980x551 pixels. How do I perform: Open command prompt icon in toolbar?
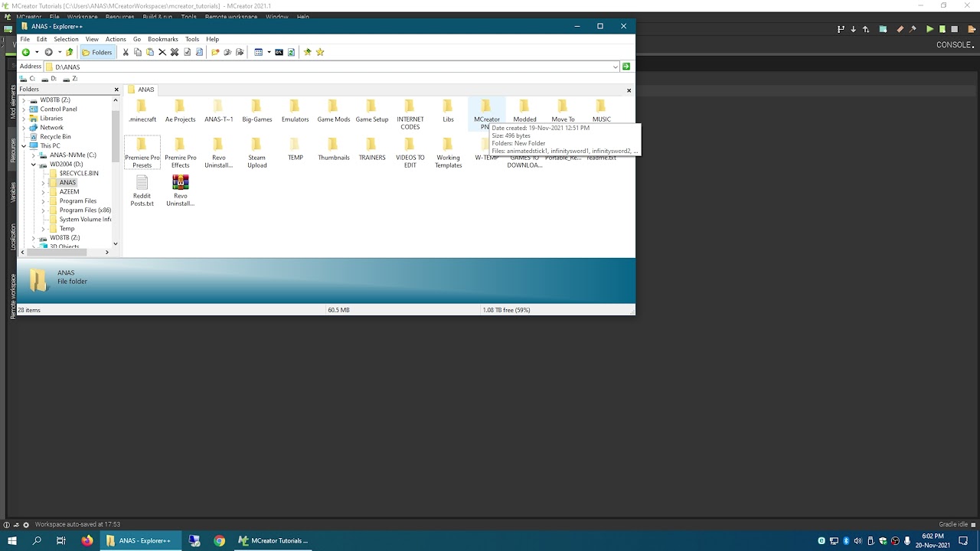tap(279, 52)
